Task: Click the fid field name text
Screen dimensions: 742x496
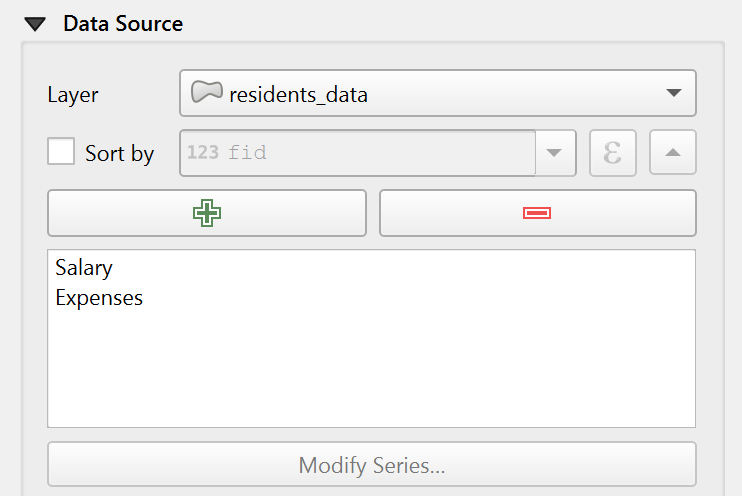Action: (x=247, y=153)
